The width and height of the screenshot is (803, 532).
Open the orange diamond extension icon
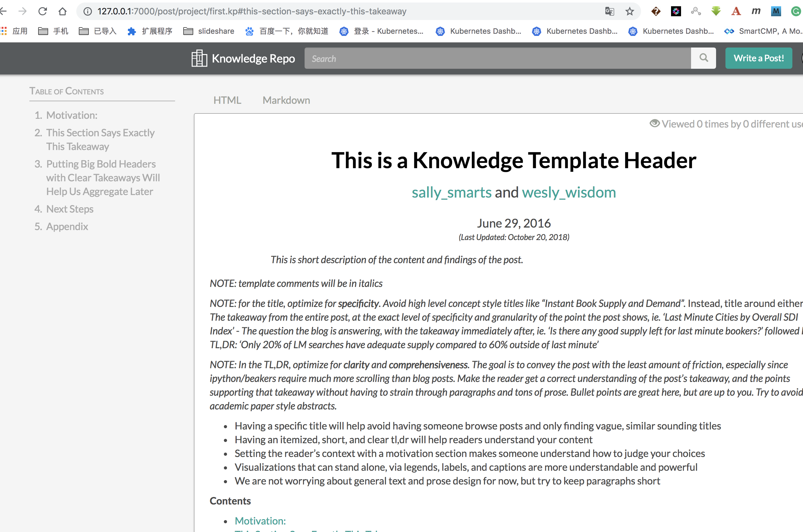point(656,11)
